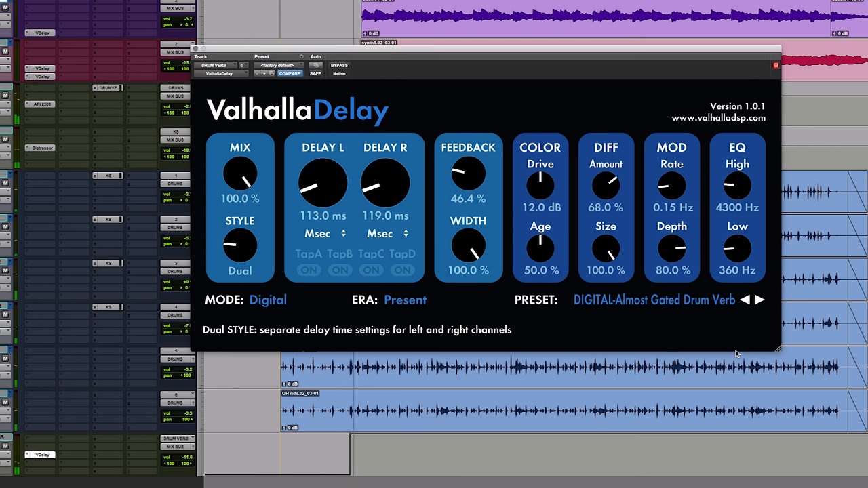868x488 pixels.
Task: Click the EQ High knob
Action: [x=737, y=185]
